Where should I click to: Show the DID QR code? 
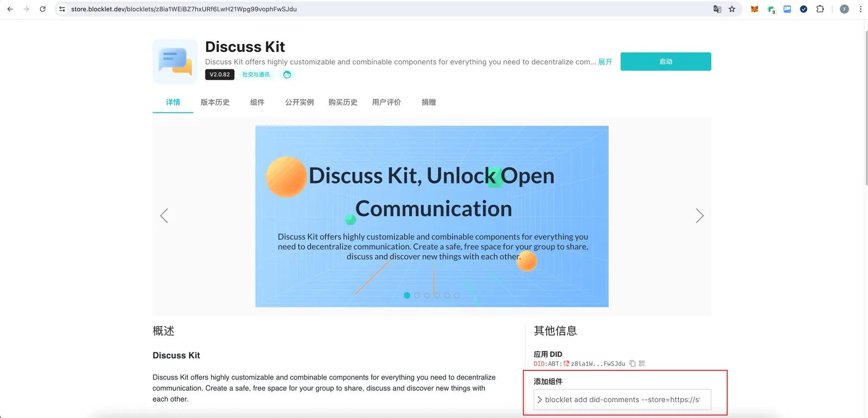(642, 364)
